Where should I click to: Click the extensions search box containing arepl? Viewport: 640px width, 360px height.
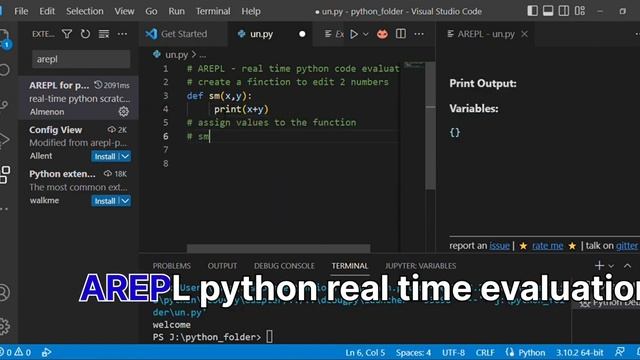pyautogui.click(x=81, y=59)
